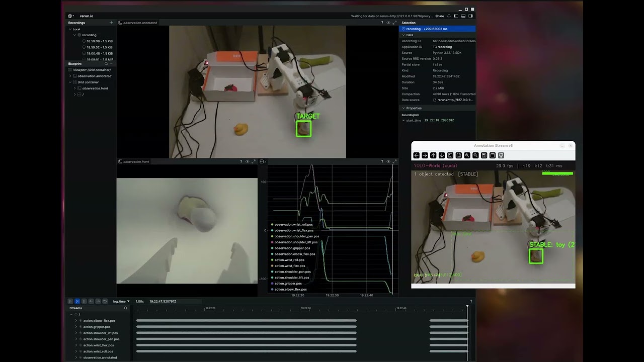Select action.wrist_roll.pos stream
The image size is (644, 362).
(98, 351)
